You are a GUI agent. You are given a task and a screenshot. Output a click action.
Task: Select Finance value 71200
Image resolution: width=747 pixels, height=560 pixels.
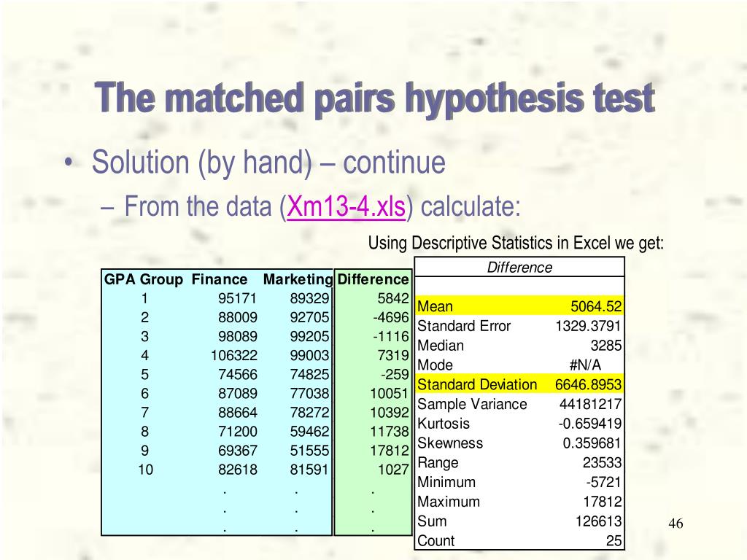point(238,432)
